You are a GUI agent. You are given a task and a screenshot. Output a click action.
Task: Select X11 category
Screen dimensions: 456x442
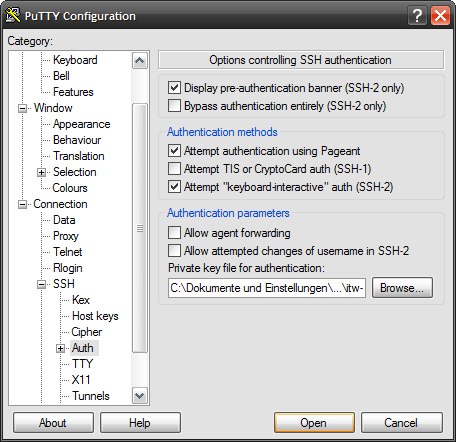pyautogui.click(x=81, y=380)
